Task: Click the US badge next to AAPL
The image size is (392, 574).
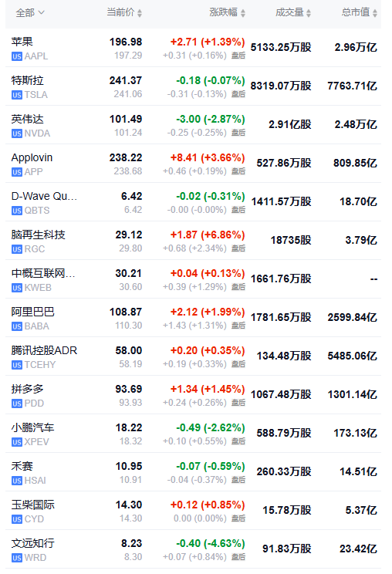Action: [17, 56]
